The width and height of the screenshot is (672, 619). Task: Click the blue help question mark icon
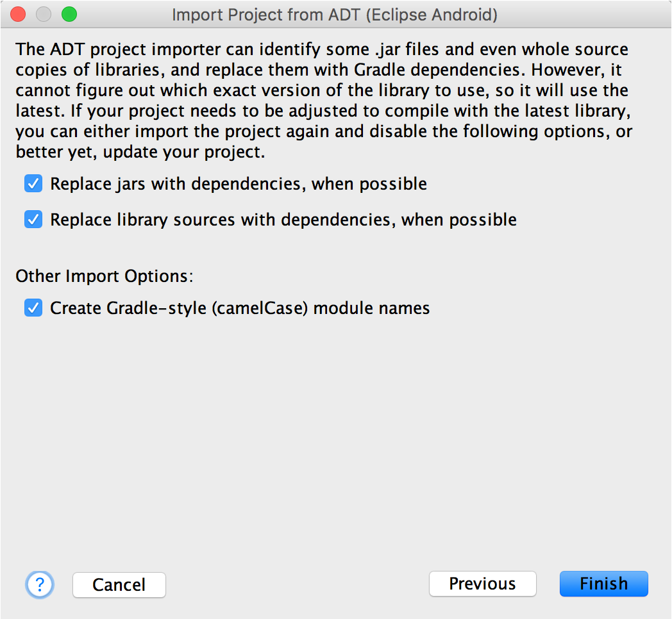click(40, 584)
